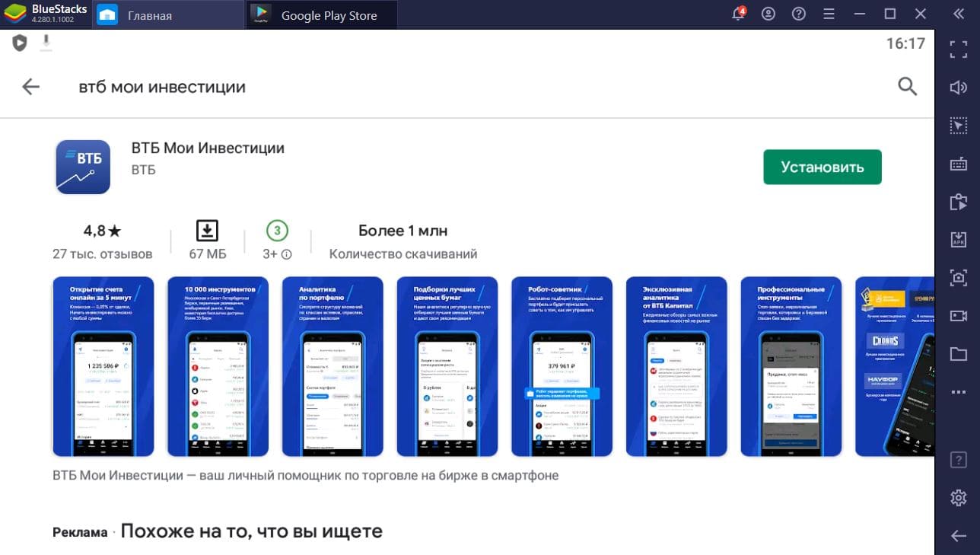Click the volume speaker sidebar icon
The height and width of the screenshot is (555, 980).
pyautogui.click(x=958, y=88)
